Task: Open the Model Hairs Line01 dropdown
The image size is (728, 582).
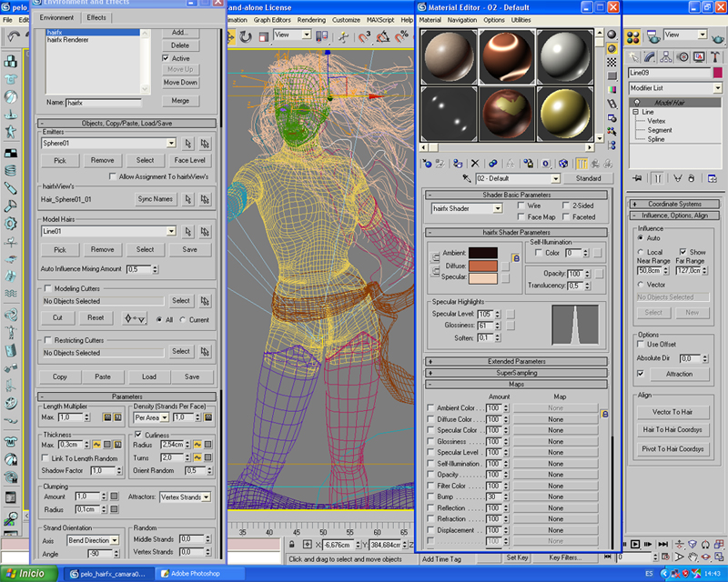Action: click(x=171, y=231)
